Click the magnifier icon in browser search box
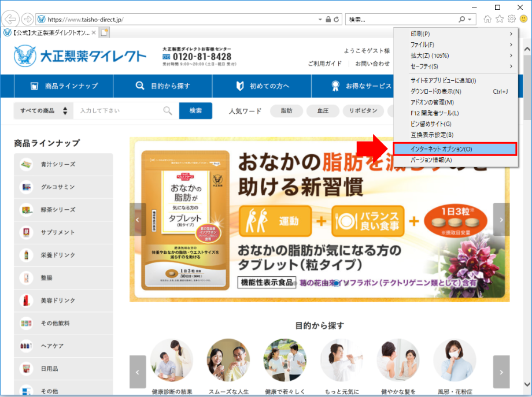532x397 pixels. coord(461,19)
